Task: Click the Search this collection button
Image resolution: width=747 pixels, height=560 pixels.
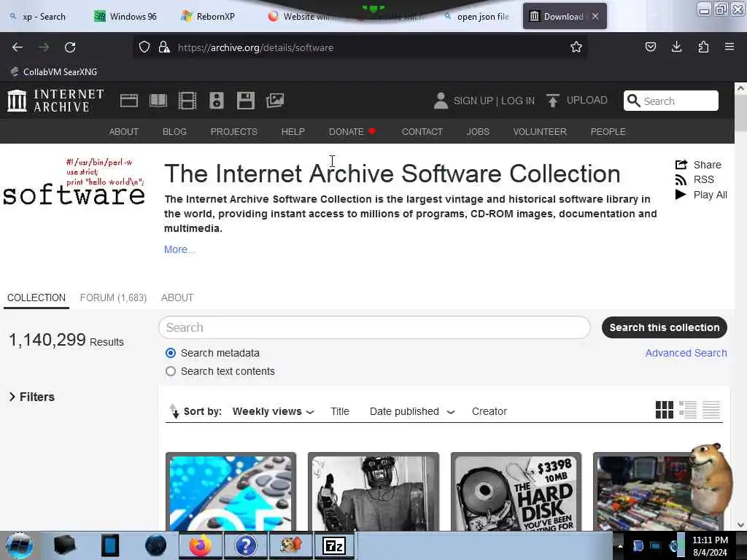Action: (664, 327)
